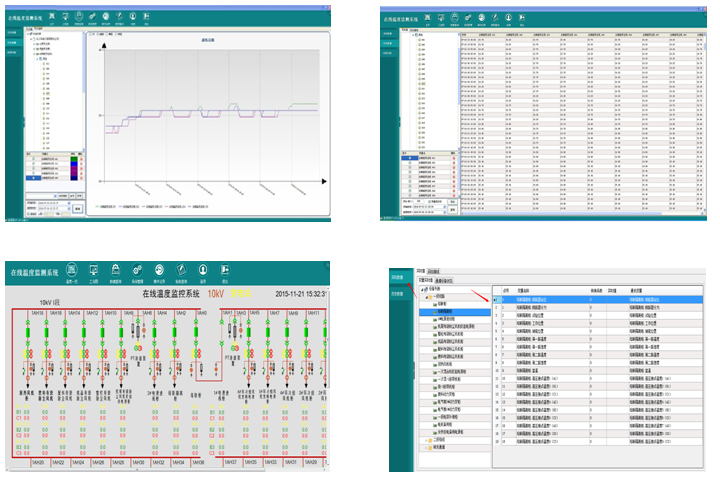
Task: Select the first left sidebar tab in the curve window
Action: coord(11,33)
